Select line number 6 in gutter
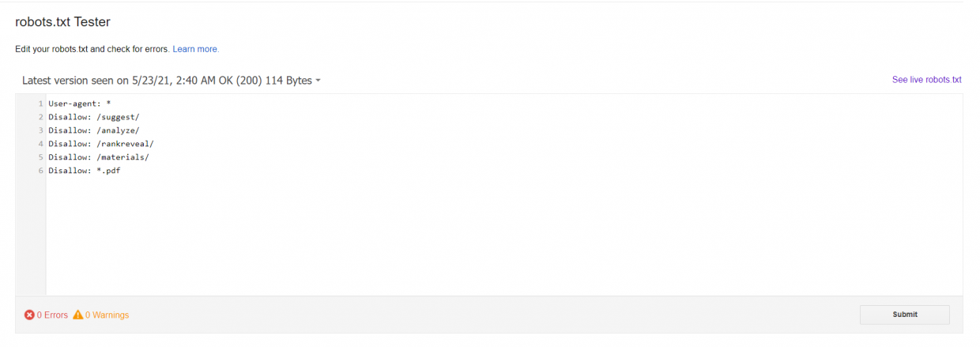980x347 pixels. [40, 171]
